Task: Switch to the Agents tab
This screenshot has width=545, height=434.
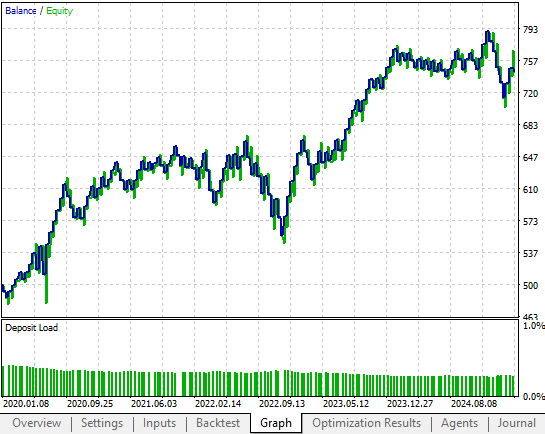Action: point(459,423)
